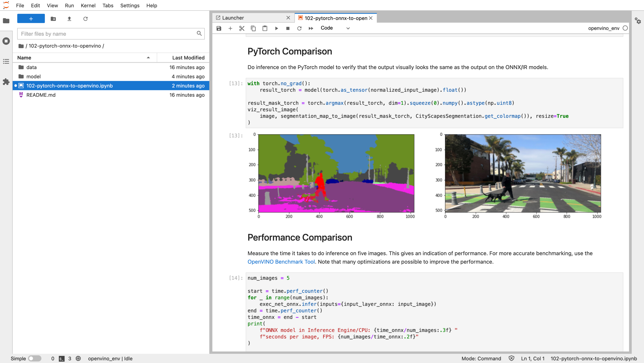Image resolution: width=644 pixels, height=363 pixels.
Task: Paste cell from clipboard
Action: click(x=265, y=28)
